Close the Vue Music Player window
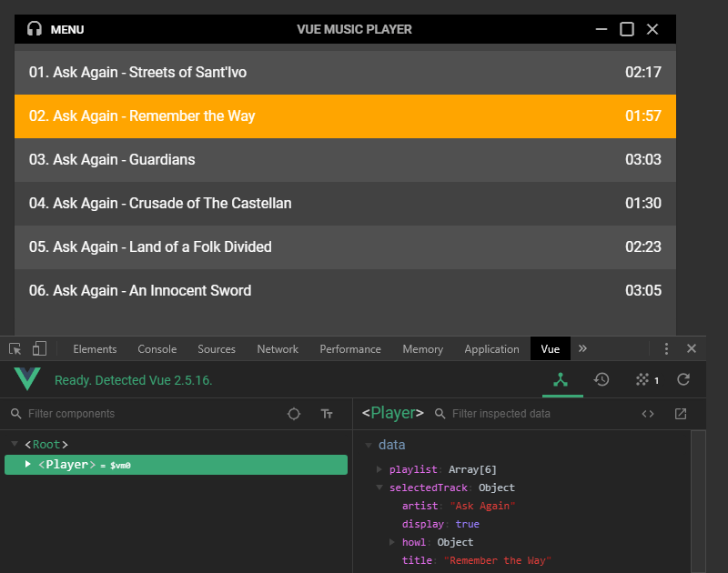 coord(652,29)
